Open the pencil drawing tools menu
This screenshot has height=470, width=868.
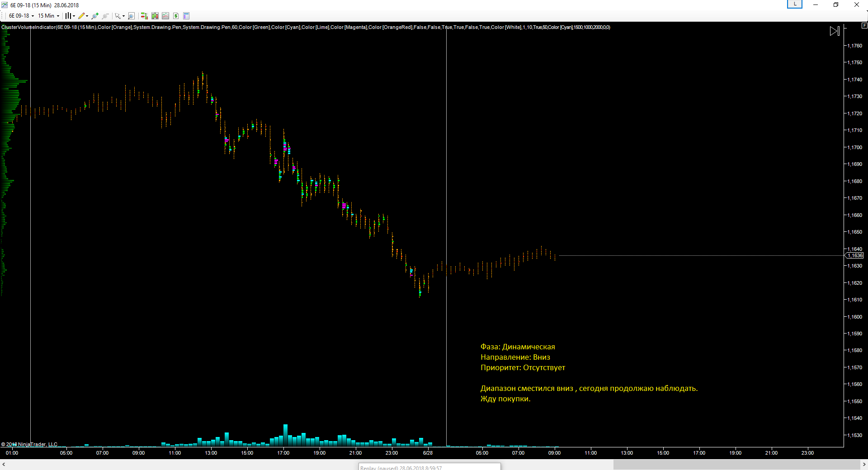point(83,16)
